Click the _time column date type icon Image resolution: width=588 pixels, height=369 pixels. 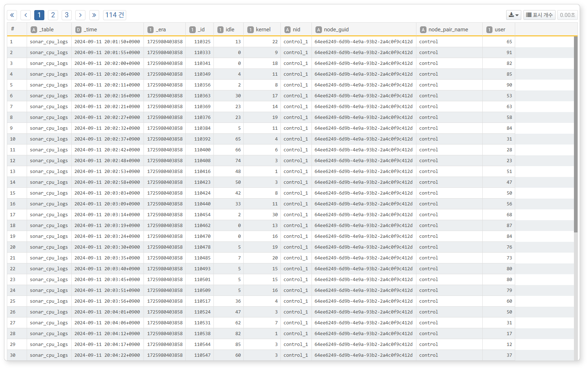78,30
